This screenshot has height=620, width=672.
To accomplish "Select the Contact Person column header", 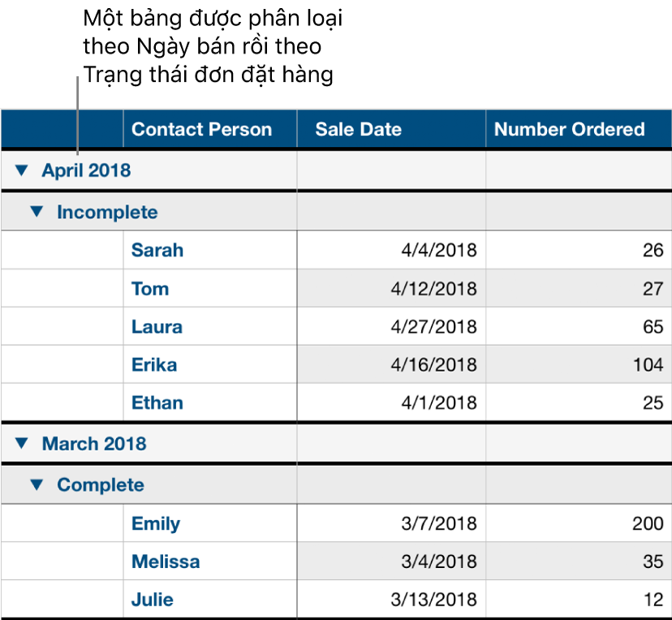I will pos(201,129).
